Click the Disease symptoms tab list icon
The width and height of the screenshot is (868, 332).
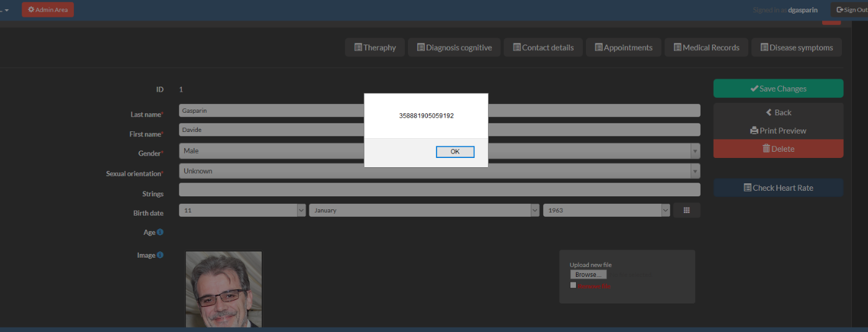[764, 47]
